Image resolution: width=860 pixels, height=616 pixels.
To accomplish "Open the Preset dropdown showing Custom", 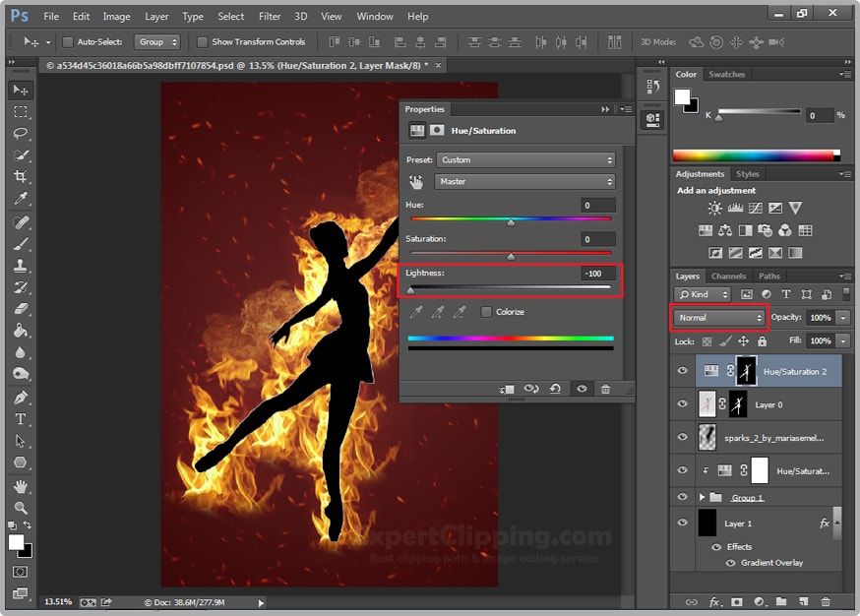I will [x=524, y=158].
